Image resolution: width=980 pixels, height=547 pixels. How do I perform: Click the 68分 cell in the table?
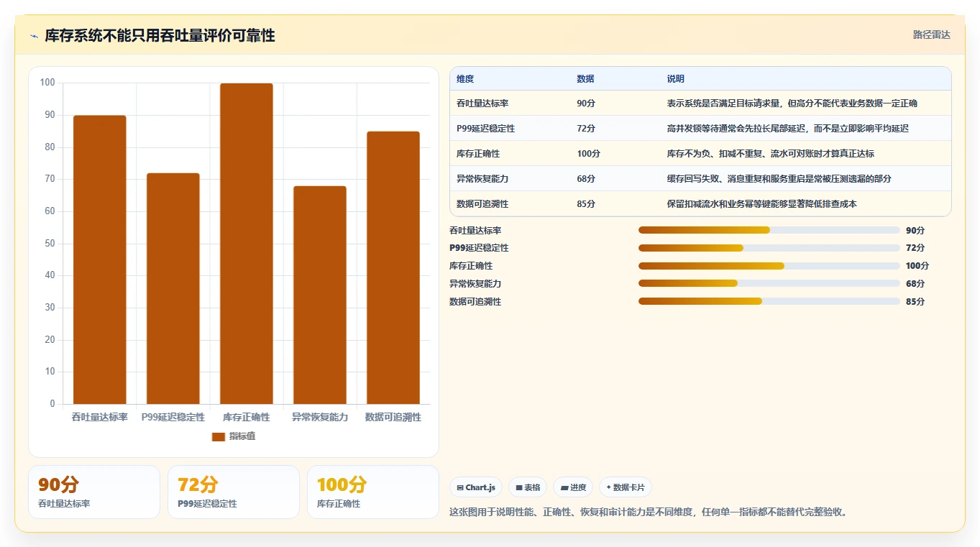click(x=586, y=179)
